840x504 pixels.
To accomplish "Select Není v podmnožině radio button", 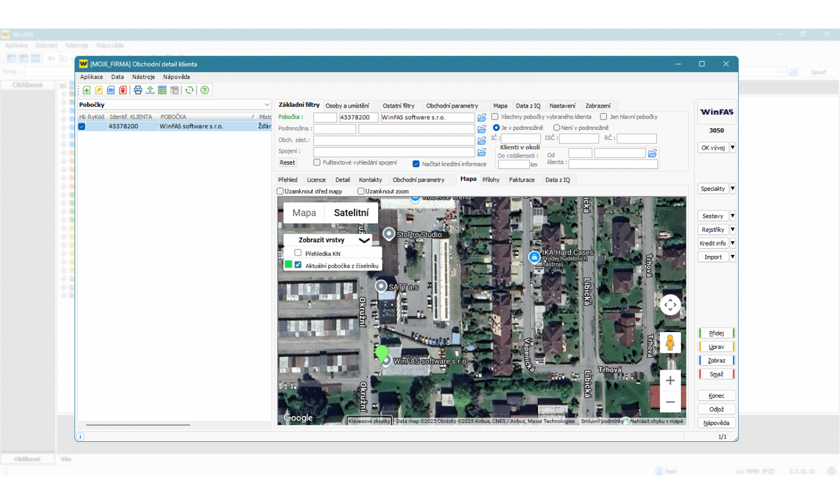I will [557, 128].
